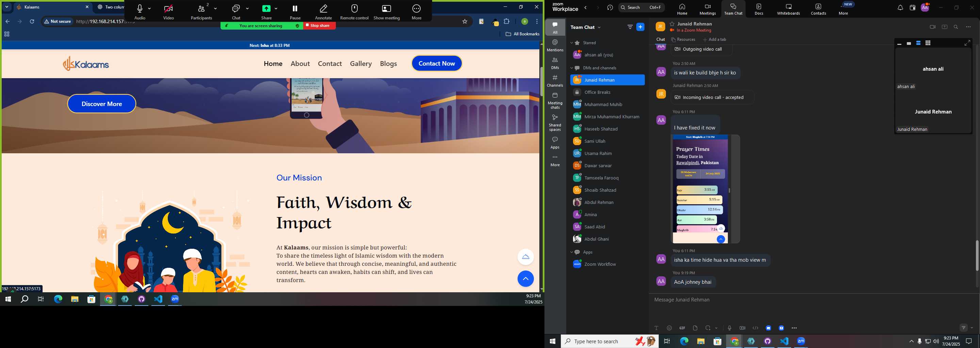980x348 pixels.
Task: Click Add a tab in chat header
Action: (715, 39)
